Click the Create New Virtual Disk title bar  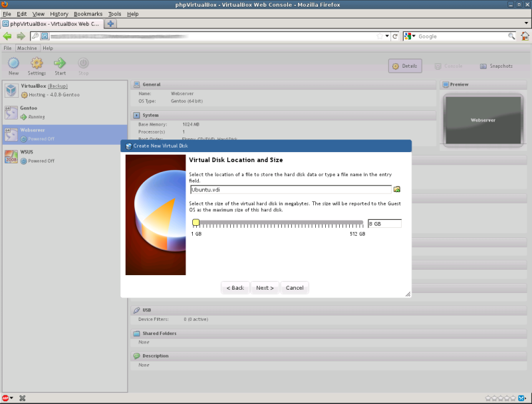point(266,146)
